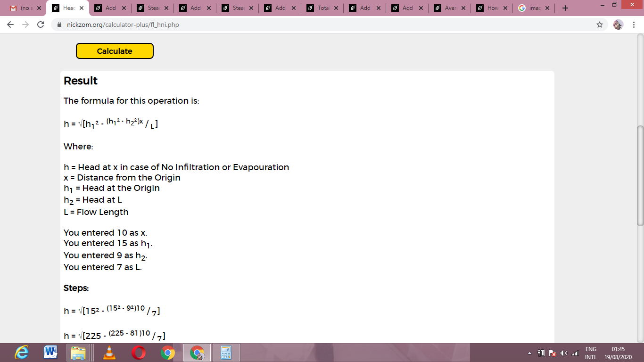Open a new tab with the plus button
Viewport: 644px width, 362px height.
tap(565, 8)
